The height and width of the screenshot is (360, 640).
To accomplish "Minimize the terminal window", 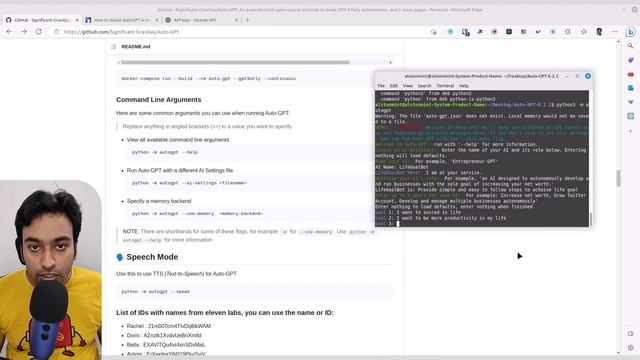I will point(567,76).
